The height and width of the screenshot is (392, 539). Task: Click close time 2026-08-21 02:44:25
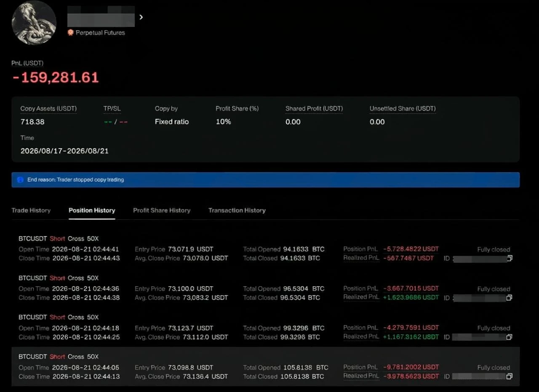click(86, 337)
